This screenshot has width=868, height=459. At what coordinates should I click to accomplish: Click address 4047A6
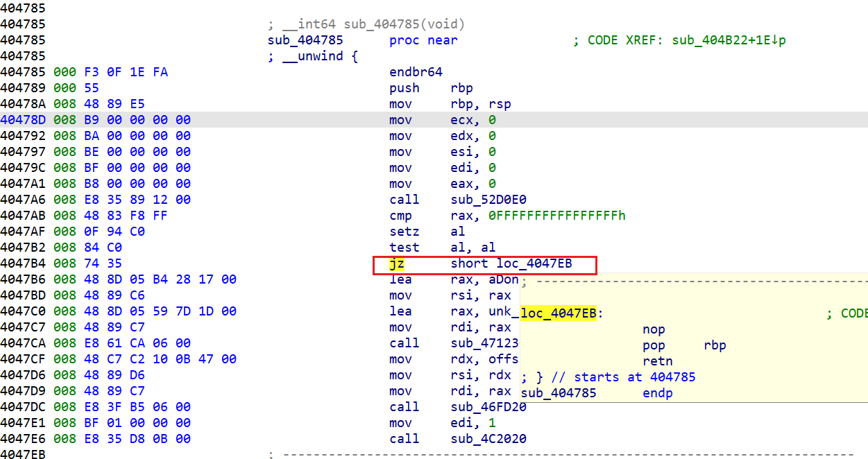click(x=23, y=200)
